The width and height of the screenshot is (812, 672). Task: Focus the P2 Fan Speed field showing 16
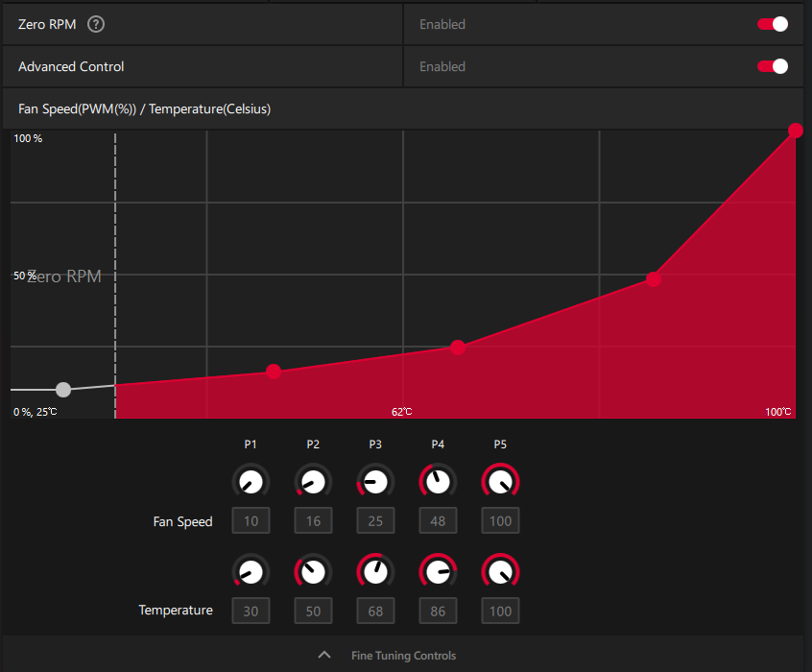(313, 520)
